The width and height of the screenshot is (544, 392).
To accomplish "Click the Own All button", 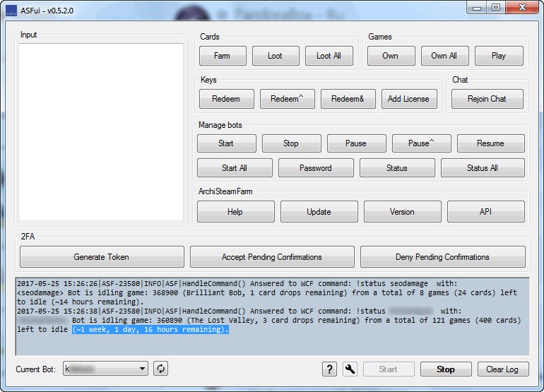I will pyautogui.click(x=445, y=56).
